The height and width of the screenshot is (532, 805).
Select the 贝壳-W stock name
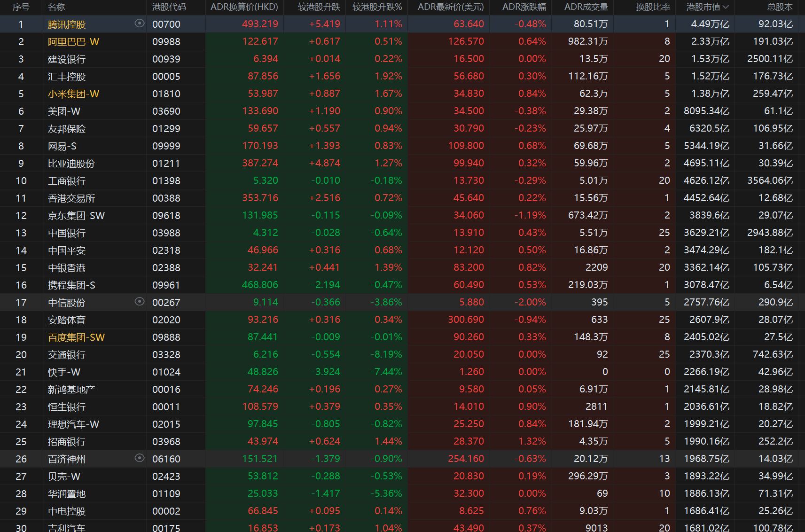(x=64, y=477)
